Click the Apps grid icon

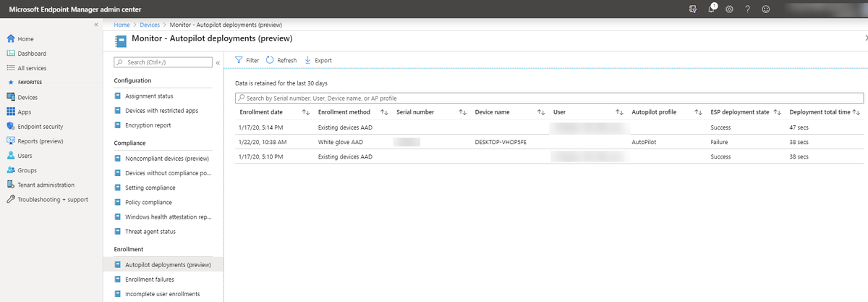pyautogui.click(x=10, y=112)
